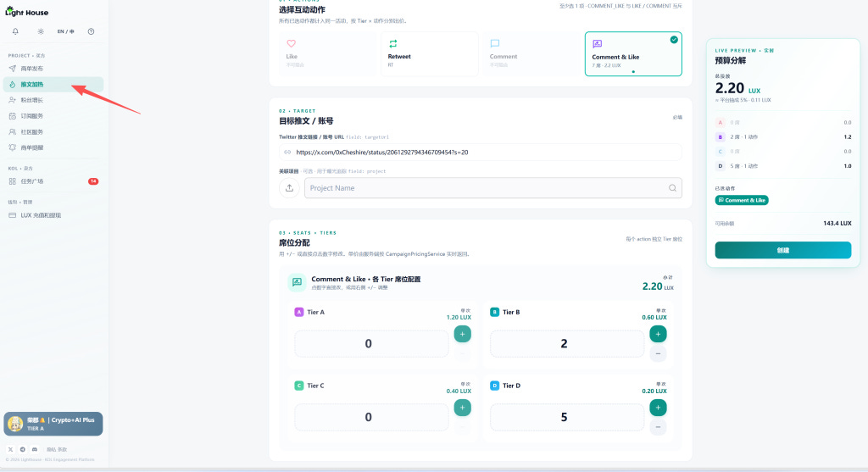Screen dimensions: 868x472
Task: Open the Crypto+AI Plus user profile card
Action: (53, 424)
